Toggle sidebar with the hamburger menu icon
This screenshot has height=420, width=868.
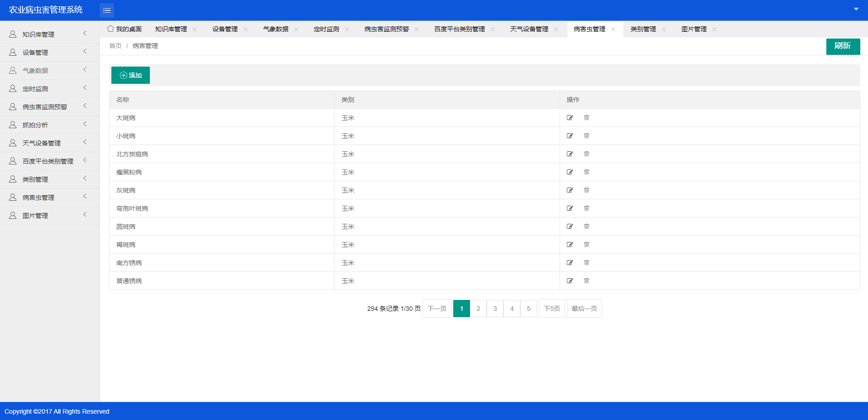[107, 10]
